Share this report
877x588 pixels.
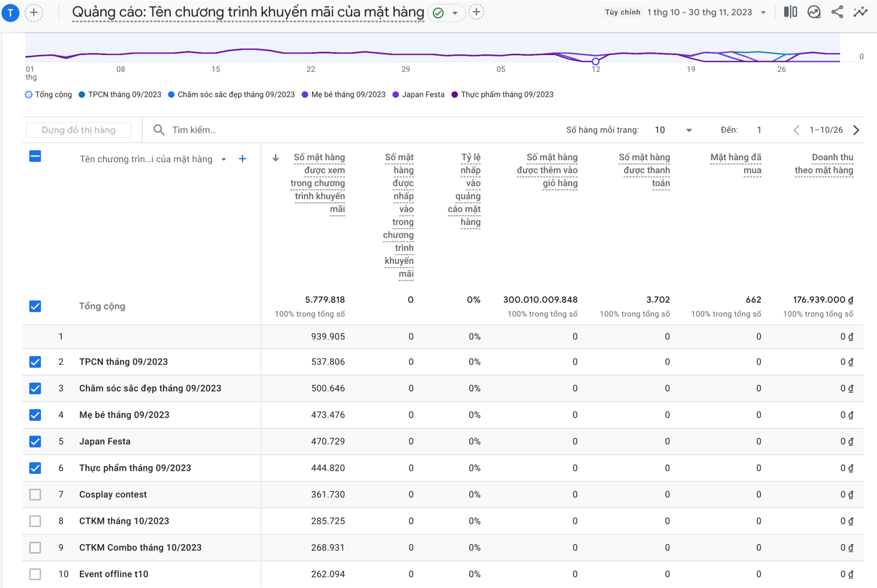pyautogui.click(x=837, y=12)
